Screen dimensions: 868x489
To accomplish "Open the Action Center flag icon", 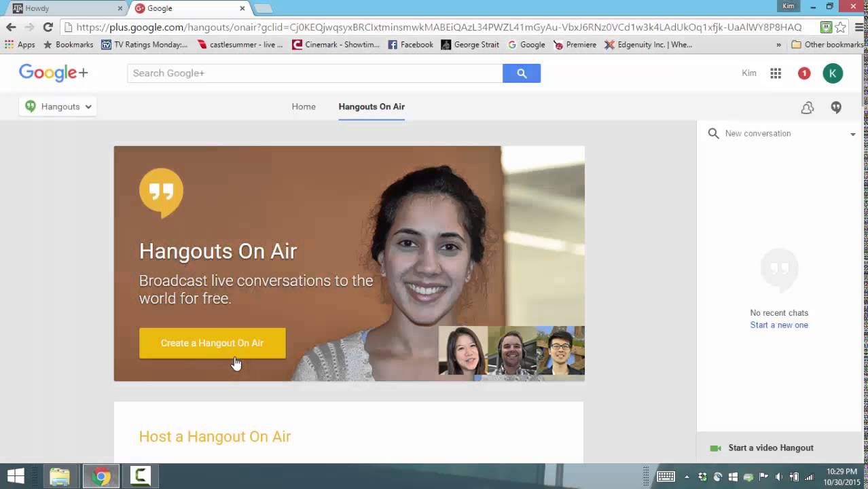I will 763,477.
